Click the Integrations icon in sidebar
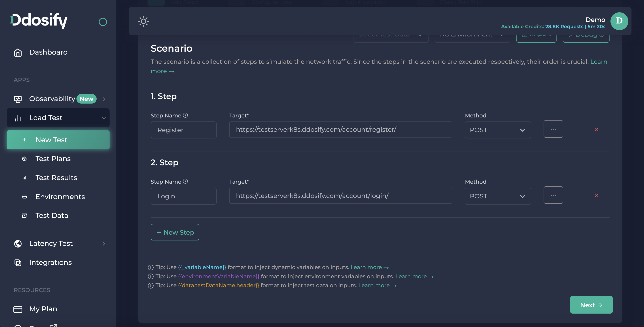The image size is (644, 327). click(x=18, y=263)
